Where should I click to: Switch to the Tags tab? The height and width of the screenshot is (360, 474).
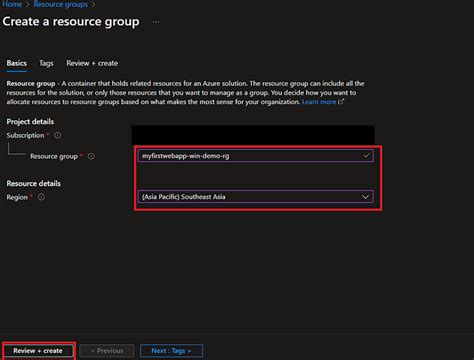(46, 63)
